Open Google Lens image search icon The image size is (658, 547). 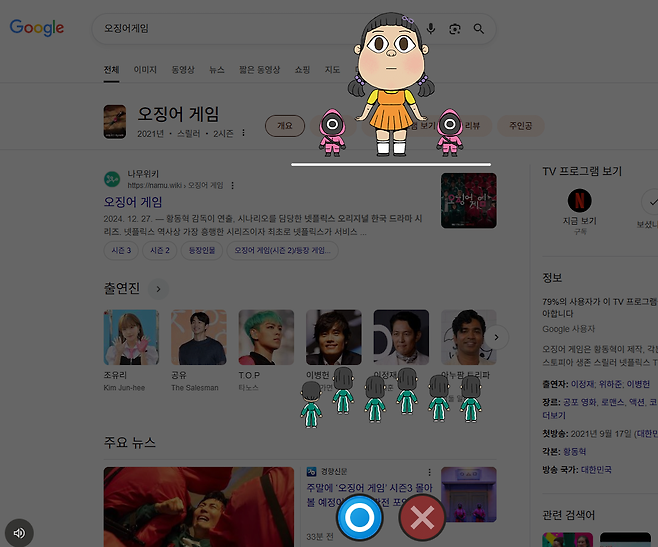click(454, 29)
